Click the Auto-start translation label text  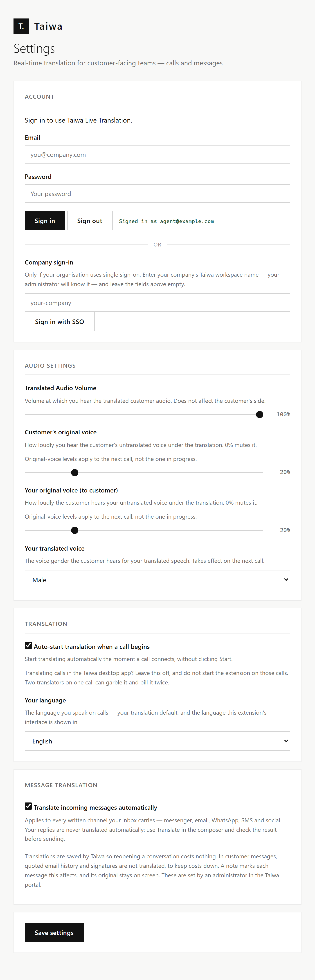click(92, 647)
